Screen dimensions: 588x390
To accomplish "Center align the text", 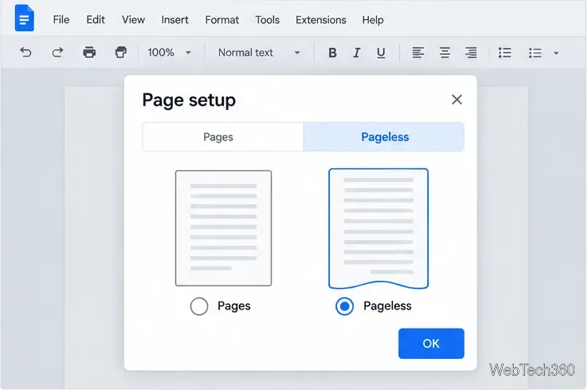I will (x=445, y=53).
